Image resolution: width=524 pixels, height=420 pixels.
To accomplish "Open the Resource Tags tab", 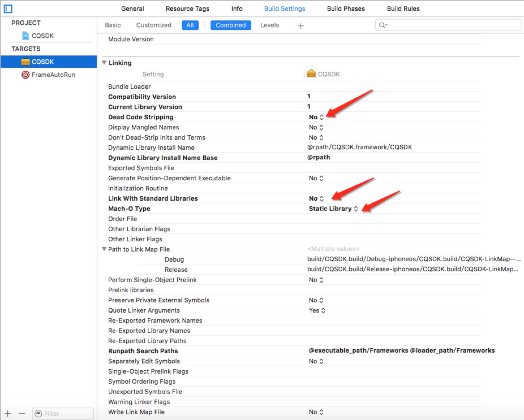I will click(187, 8).
